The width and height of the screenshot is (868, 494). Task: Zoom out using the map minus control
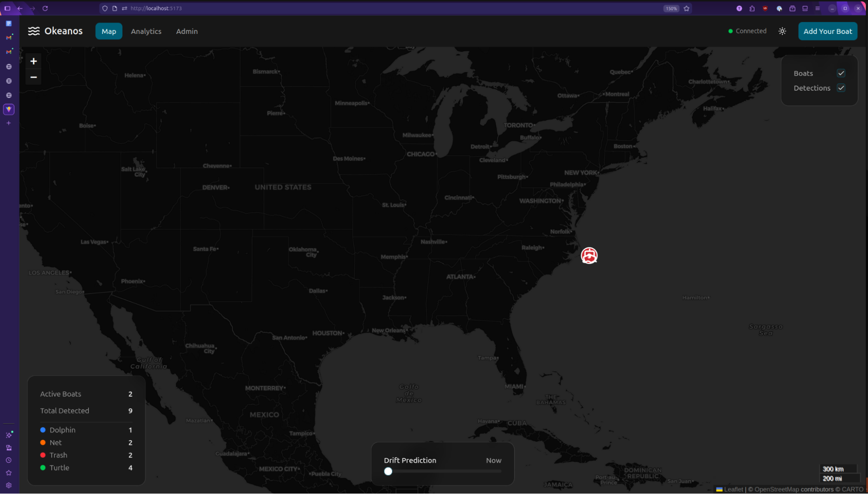click(33, 76)
